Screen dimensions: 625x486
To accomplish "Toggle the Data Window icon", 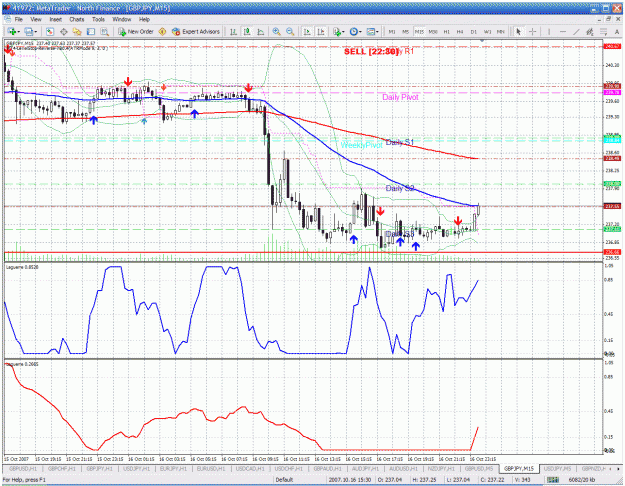I will pyautogui.click(x=63, y=31).
